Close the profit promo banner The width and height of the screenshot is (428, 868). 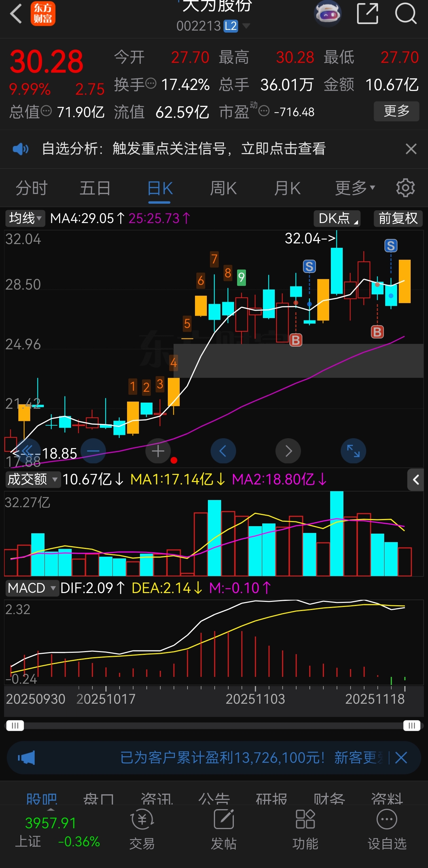[401, 758]
